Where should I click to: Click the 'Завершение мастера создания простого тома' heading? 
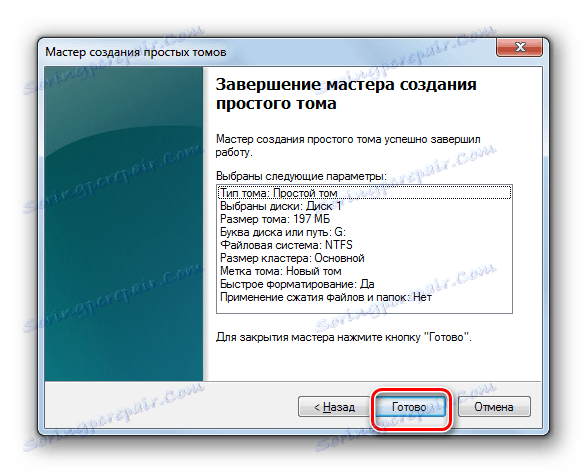point(346,94)
